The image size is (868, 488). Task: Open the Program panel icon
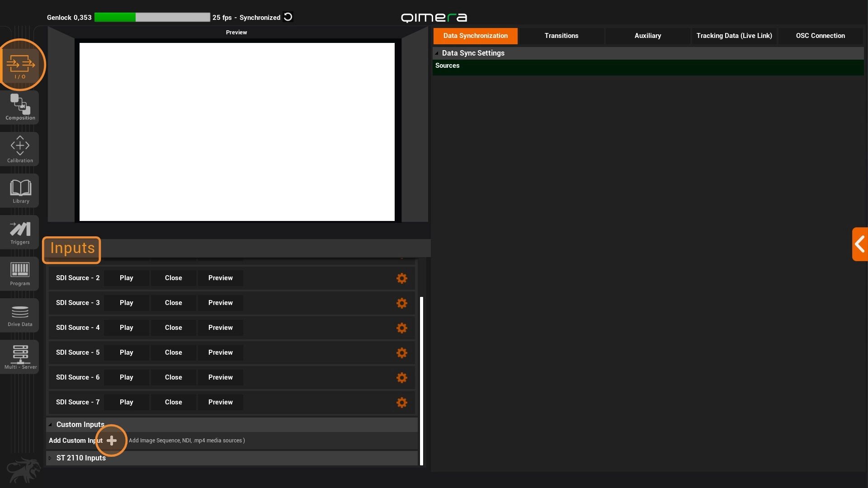[x=20, y=273]
